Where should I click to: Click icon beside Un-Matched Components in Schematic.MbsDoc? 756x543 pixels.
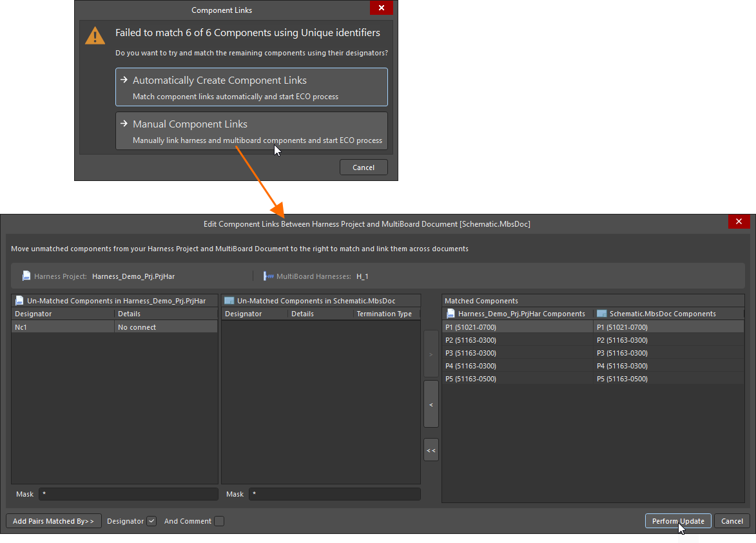229,301
